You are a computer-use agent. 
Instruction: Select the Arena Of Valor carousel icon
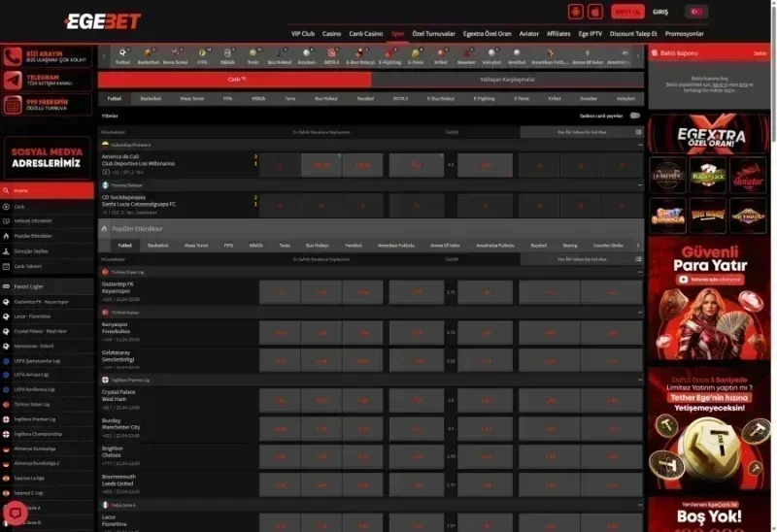[588, 53]
